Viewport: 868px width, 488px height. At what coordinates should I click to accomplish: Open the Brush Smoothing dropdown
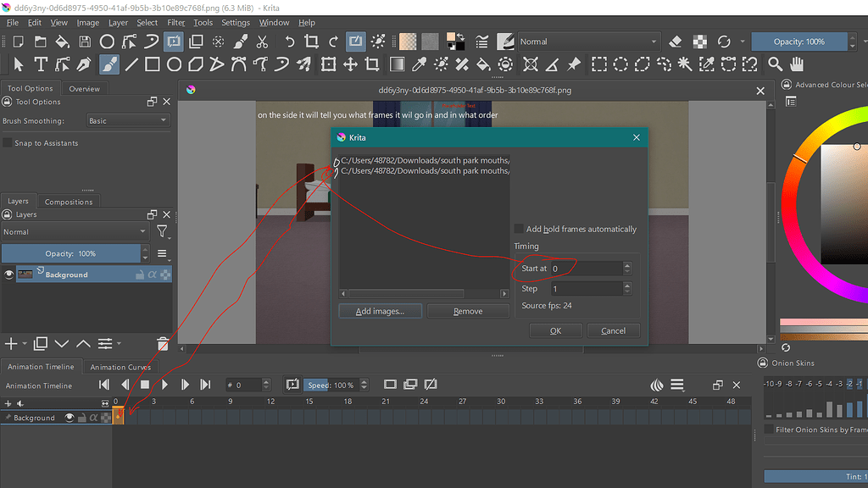[127, 119]
